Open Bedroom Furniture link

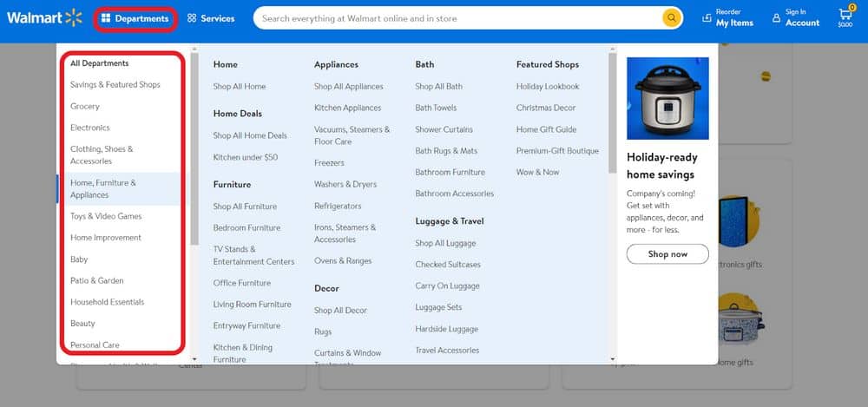click(x=247, y=228)
